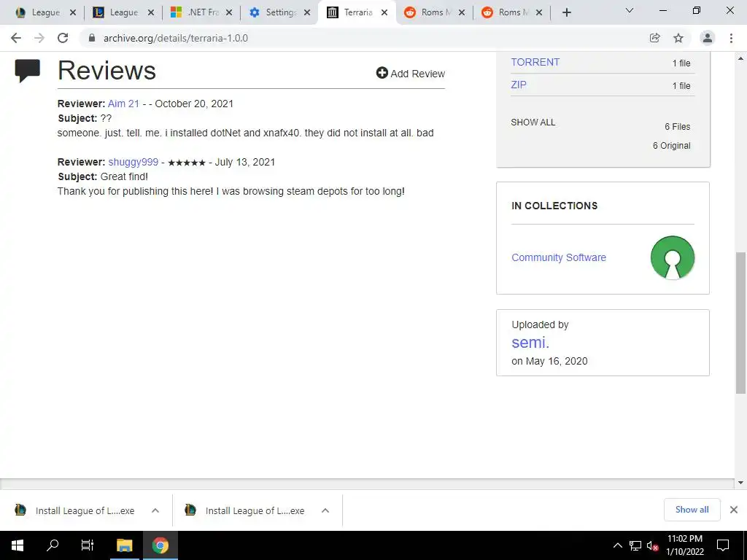
Task: Click the muted volume tray icon
Action: (x=652, y=545)
